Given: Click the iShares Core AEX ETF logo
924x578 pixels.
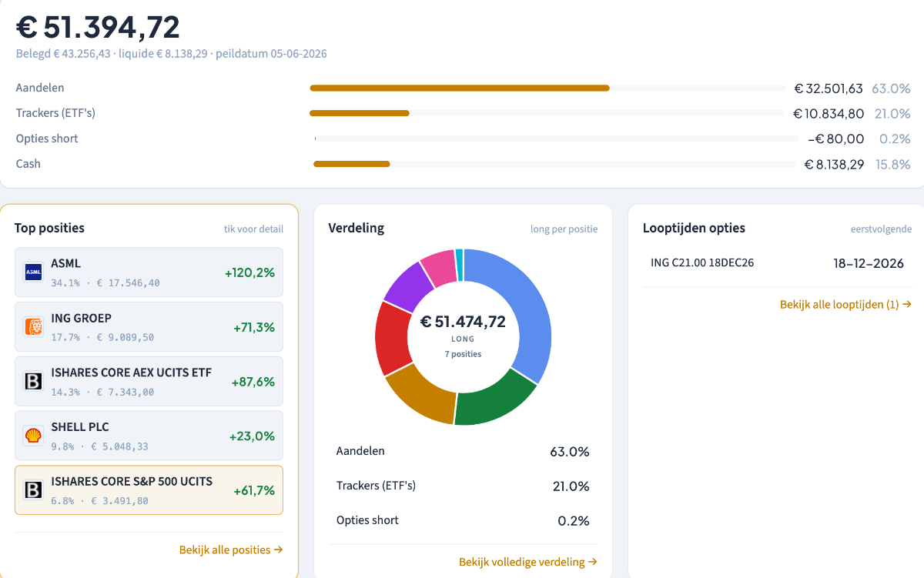Looking at the screenshot, I should pos(33,381).
